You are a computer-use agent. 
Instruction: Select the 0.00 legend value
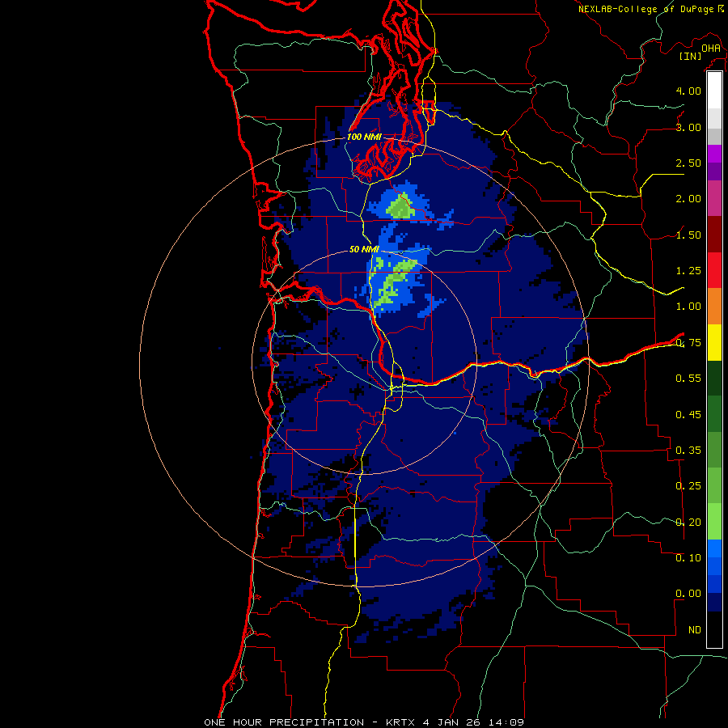click(688, 594)
